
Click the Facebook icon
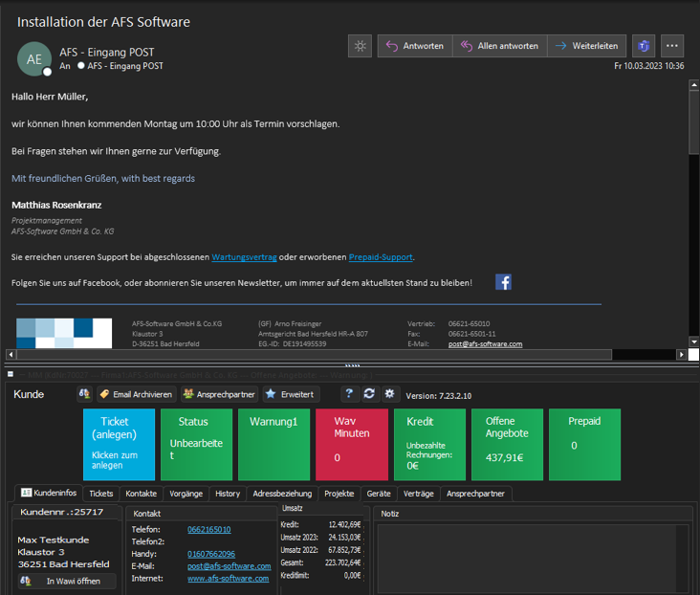503,282
